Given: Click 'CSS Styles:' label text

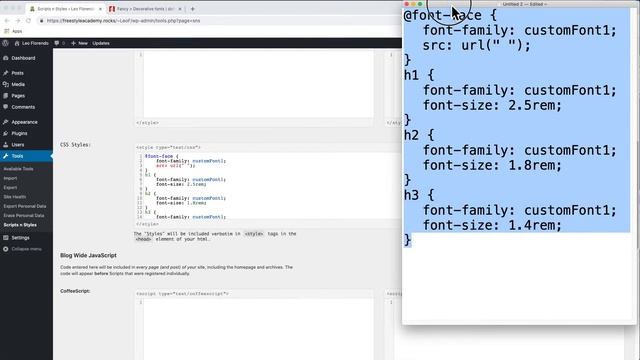Looking at the screenshot, I should [x=75, y=144].
